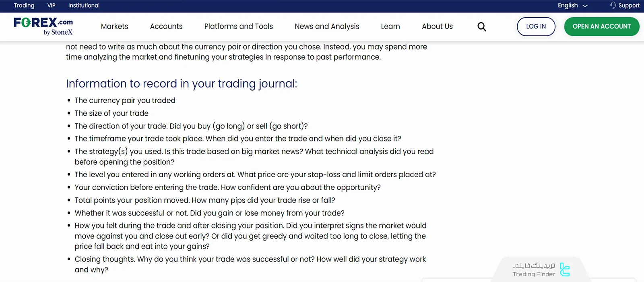Click 'The currency pair you traded' bullet

[x=125, y=100]
